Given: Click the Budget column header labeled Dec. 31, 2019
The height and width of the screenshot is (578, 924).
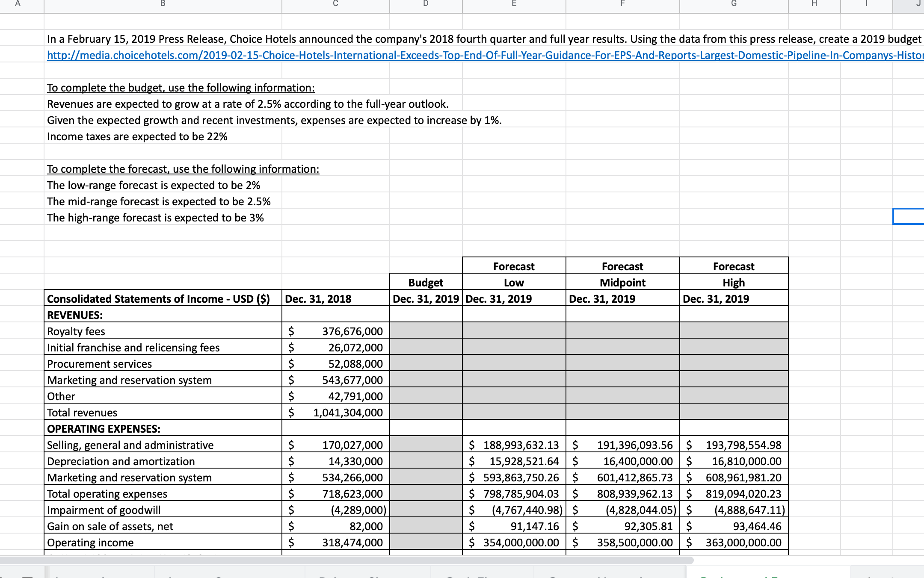Looking at the screenshot, I should click(426, 299).
